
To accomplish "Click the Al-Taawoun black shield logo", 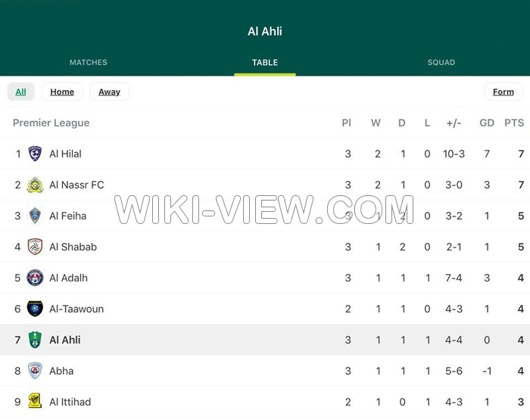I will (x=35, y=309).
